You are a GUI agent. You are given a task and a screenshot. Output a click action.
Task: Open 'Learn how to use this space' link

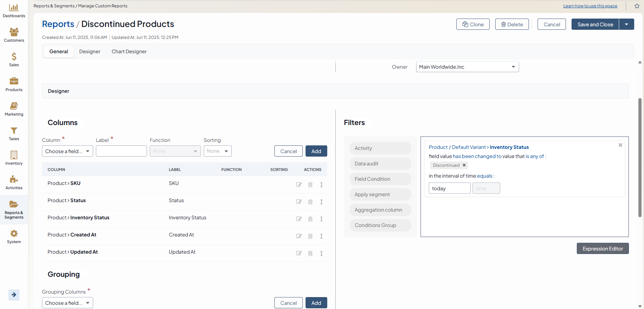(x=590, y=6)
